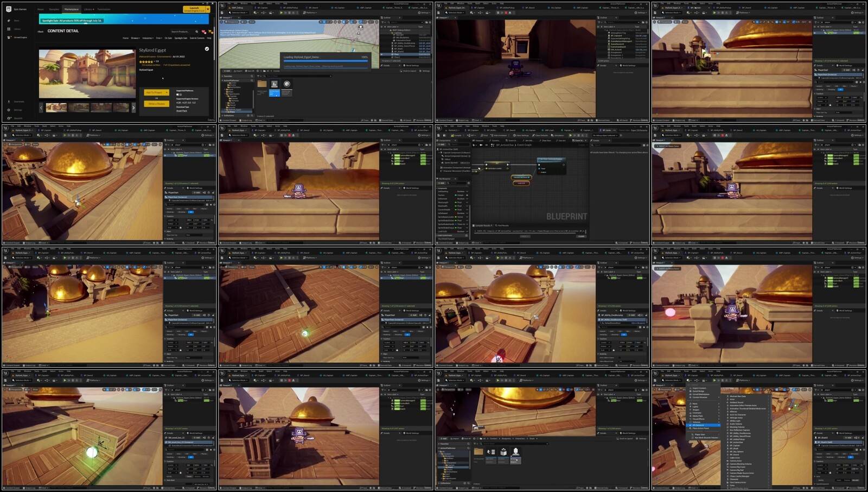The image size is (868, 492).
Task: Open the debug object dropdown in the Blueprint toolbar
Action: pyautogui.click(x=604, y=135)
